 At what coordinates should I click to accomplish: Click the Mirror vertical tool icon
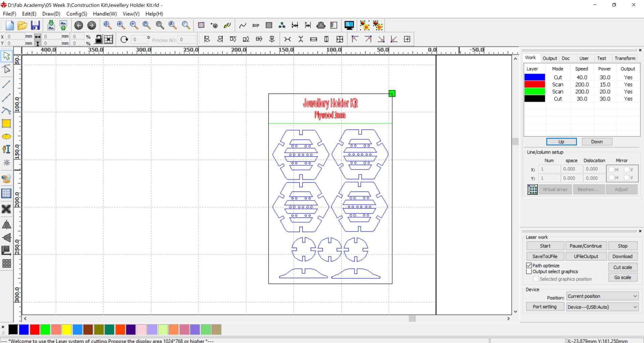6,237
